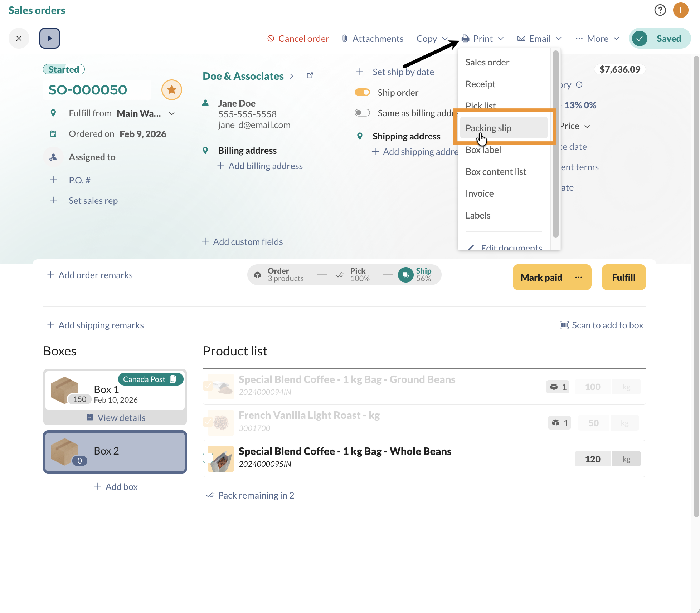Image resolution: width=700 pixels, height=613 pixels.
Task: Click the barcode icon for Scan to add to box
Action: click(x=564, y=325)
